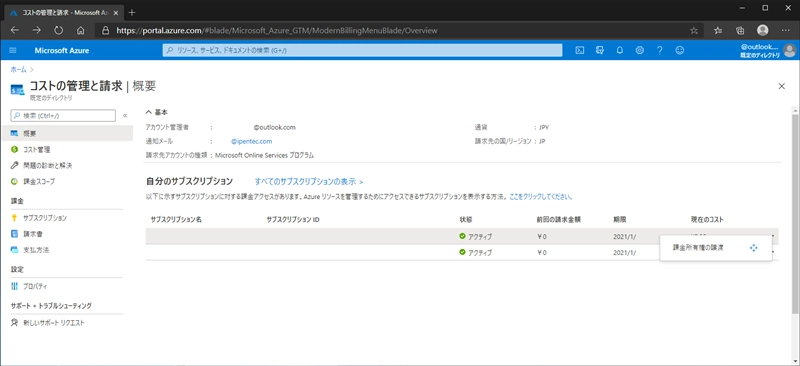Screen dimensions: 800x366
Task: Open the ellipsis menu of second subscription row
Action: 773,252
